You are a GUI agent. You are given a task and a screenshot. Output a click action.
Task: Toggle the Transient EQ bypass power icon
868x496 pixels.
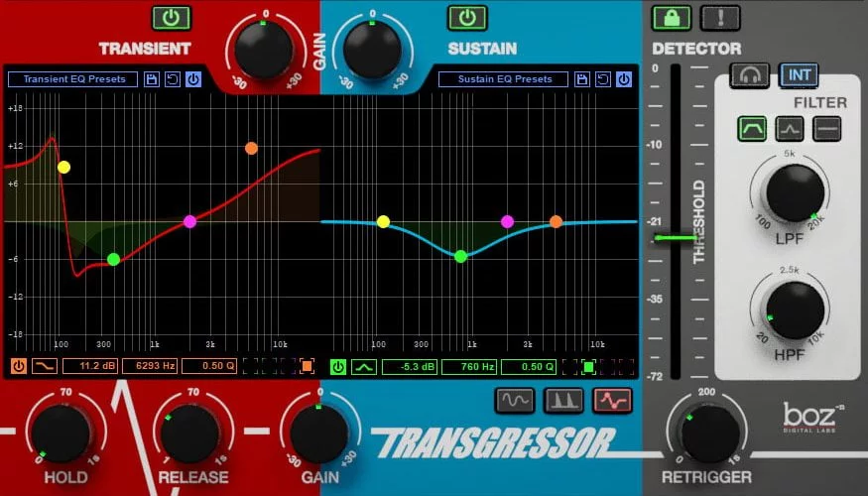[193, 79]
